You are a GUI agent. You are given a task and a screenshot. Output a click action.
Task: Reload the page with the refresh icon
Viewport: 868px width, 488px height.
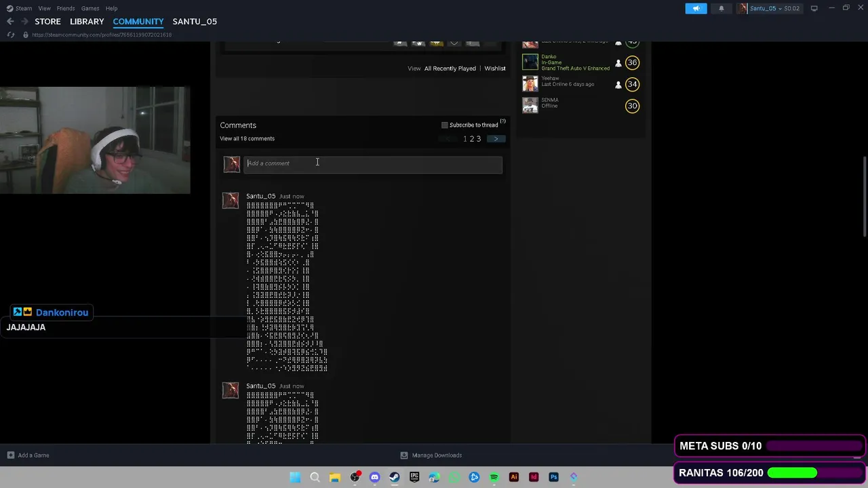(10, 35)
